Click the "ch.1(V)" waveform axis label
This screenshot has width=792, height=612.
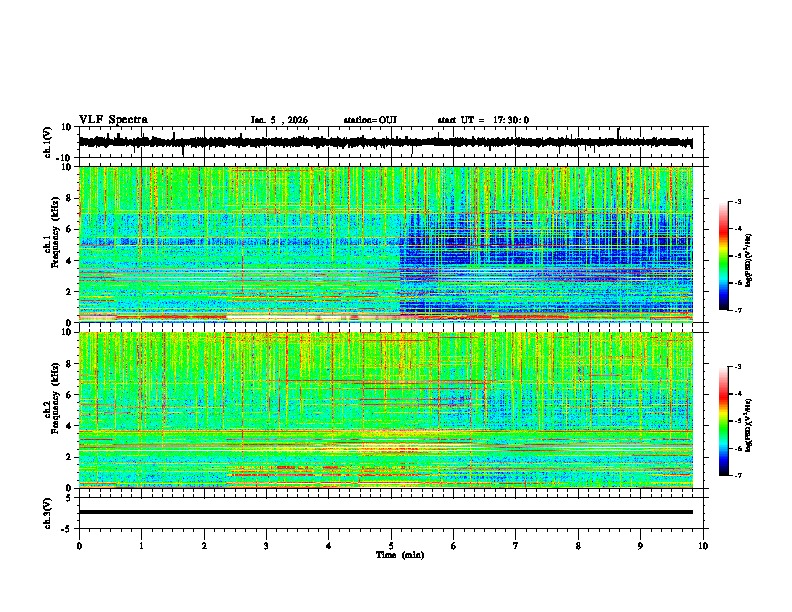[48, 142]
